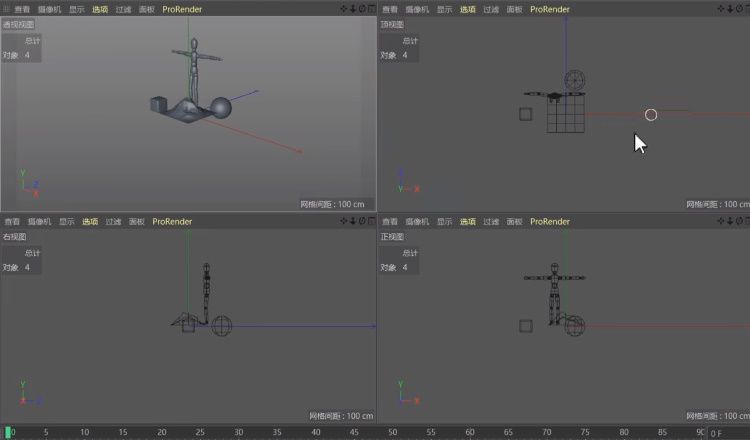The height and width of the screenshot is (440, 750).
Task: Click 面板 in the right view menu bar
Action: click(136, 222)
